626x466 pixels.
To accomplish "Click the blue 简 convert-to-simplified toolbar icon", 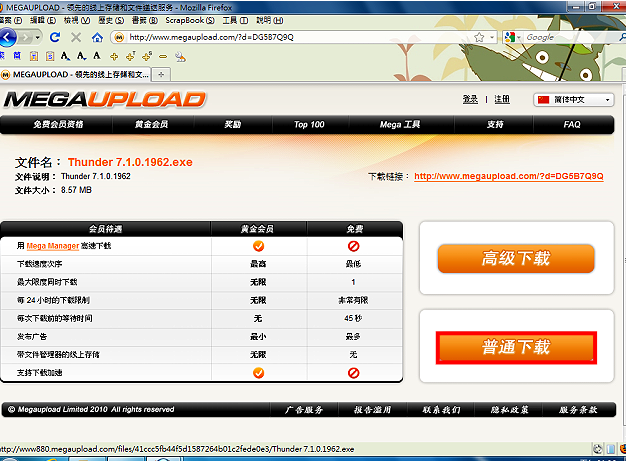I will coord(17,56).
